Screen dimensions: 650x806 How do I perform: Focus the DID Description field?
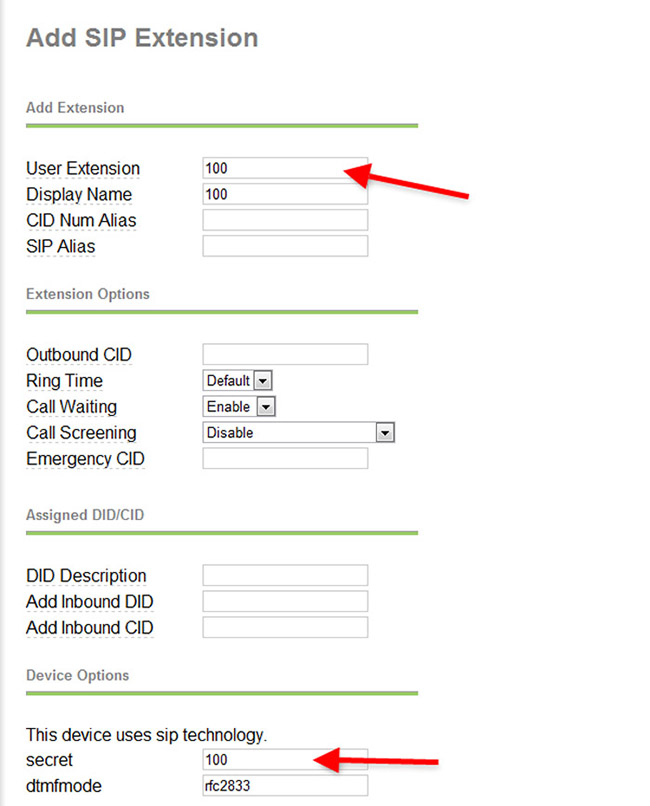[x=285, y=575]
